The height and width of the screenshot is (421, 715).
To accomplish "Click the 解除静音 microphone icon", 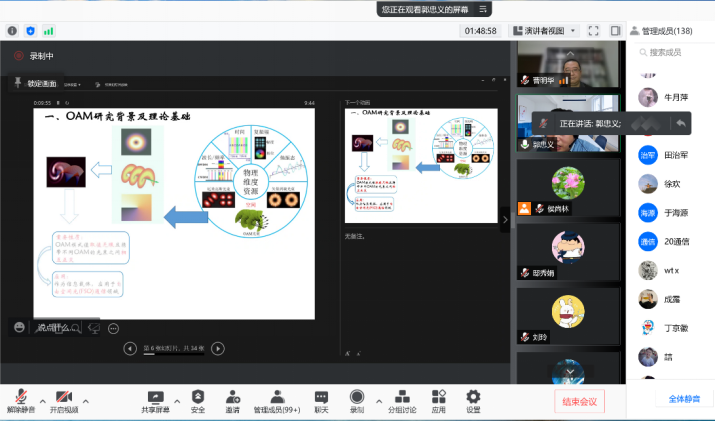I will tap(20, 396).
